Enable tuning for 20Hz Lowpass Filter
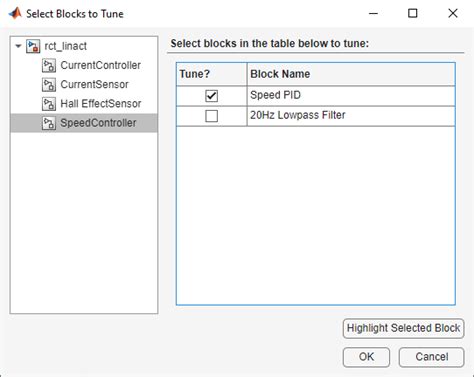474x377 pixels. [x=211, y=116]
